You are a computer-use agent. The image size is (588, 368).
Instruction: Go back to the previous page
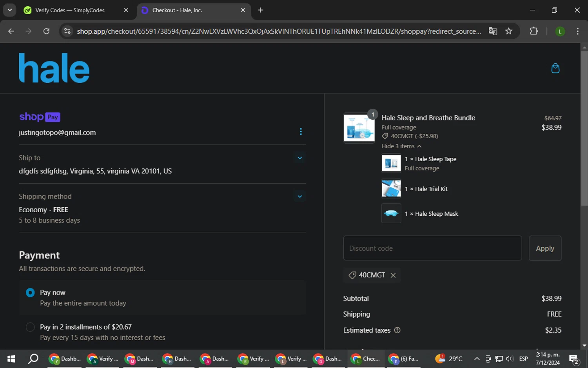pos(11,31)
